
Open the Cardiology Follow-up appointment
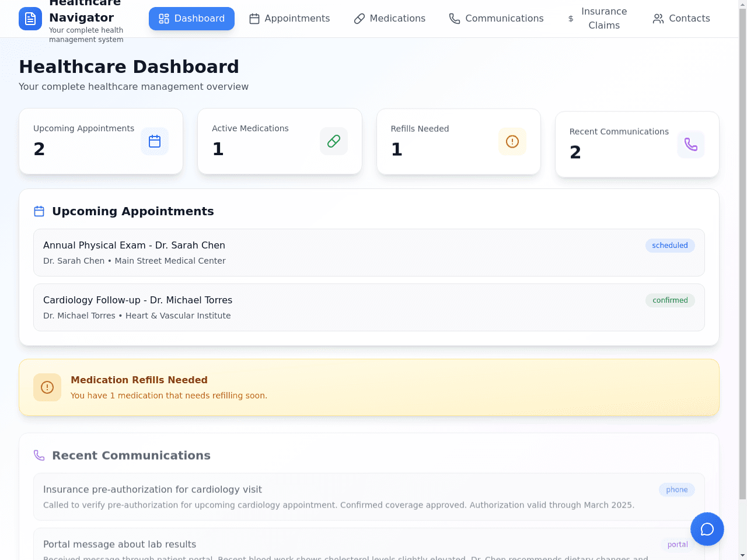pos(369,307)
